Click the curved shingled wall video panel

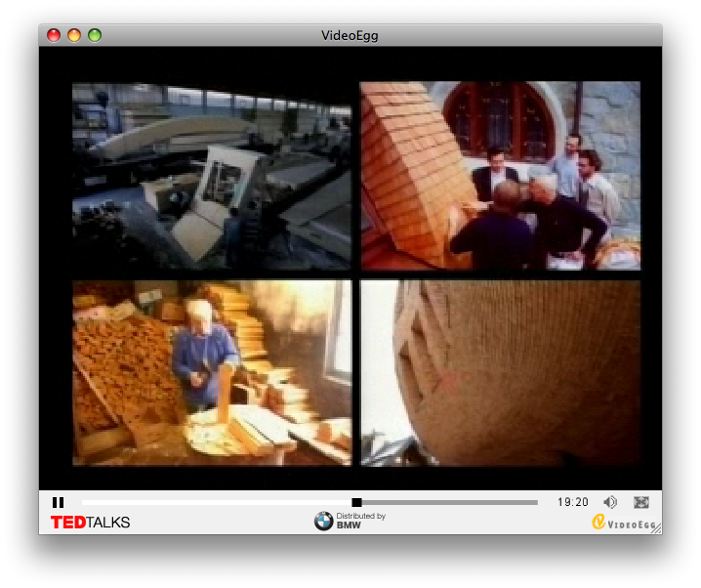point(500,372)
